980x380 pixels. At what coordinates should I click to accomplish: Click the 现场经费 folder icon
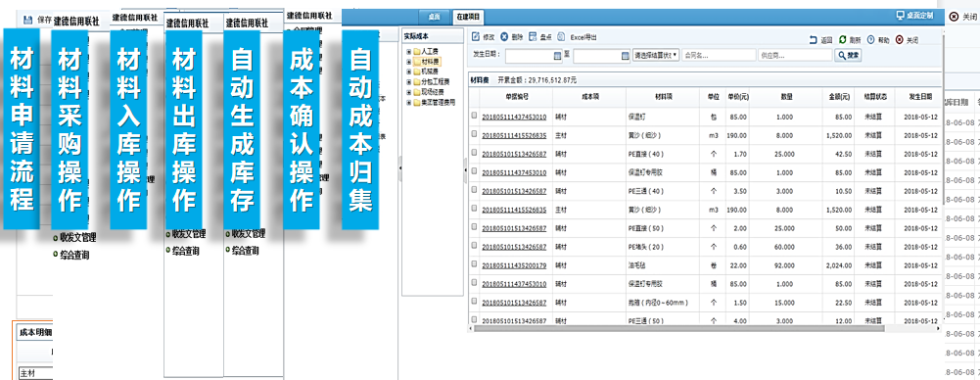click(417, 92)
